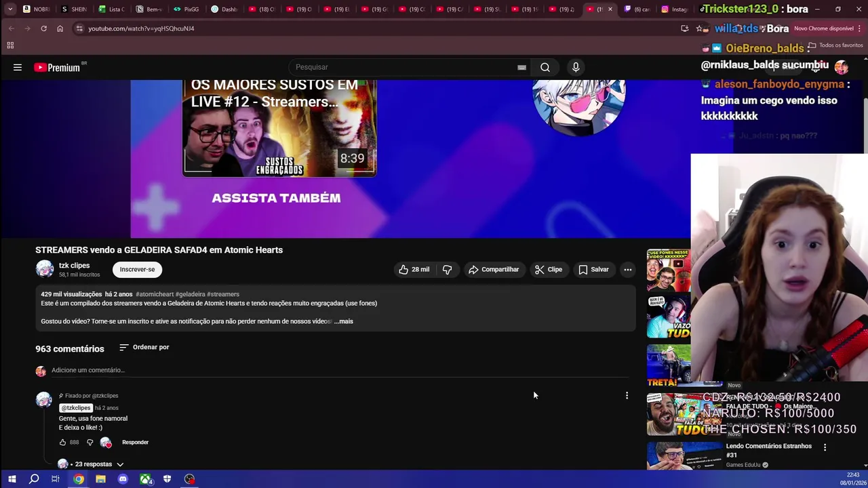Create a clip with the Clipe button
The width and height of the screenshot is (868, 488).
[x=548, y=270]
